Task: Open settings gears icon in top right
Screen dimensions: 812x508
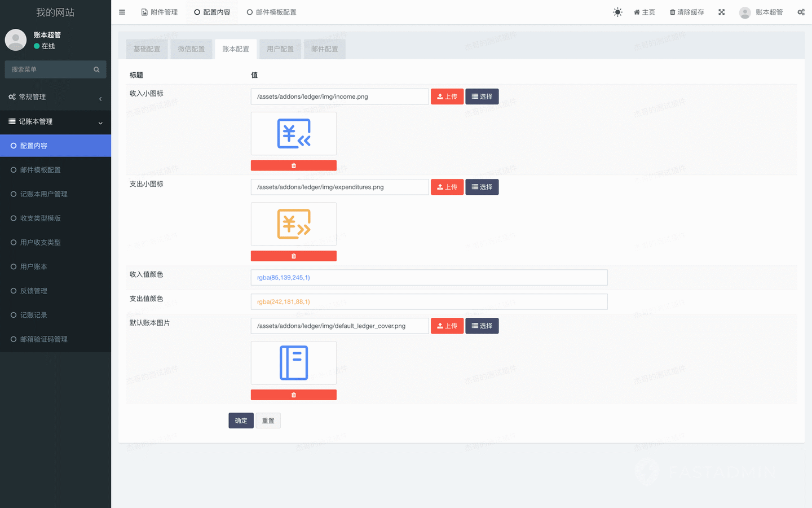Action: coord(801,12)
